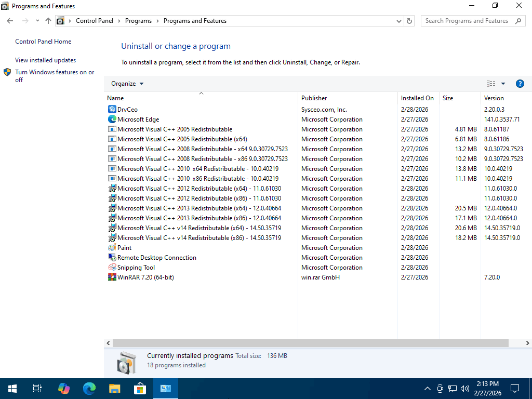This screenshot has height=399, width=532.
Task: Click the Search Programs and Features box
Action: pyautogui.click(x=467, y=21)
